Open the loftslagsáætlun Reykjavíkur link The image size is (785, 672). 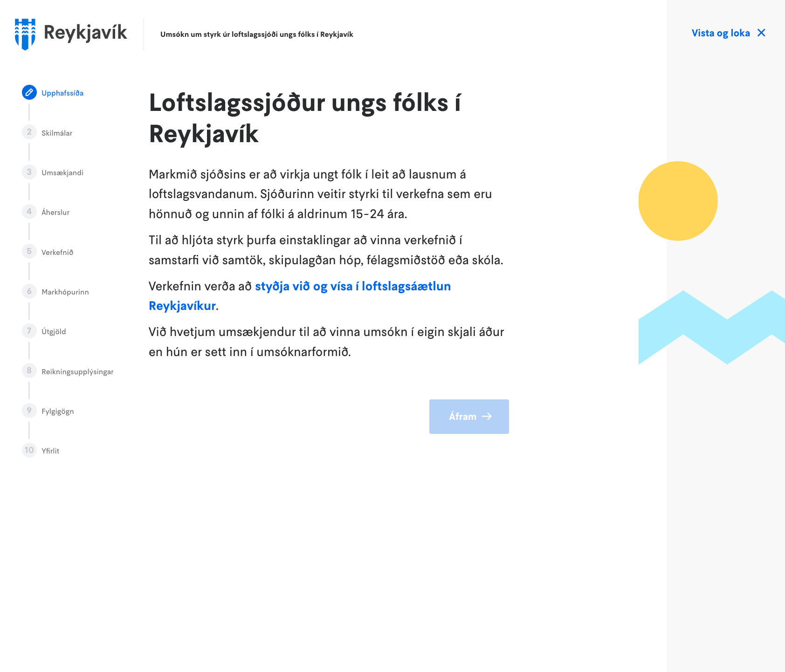(x=352, y=286)
